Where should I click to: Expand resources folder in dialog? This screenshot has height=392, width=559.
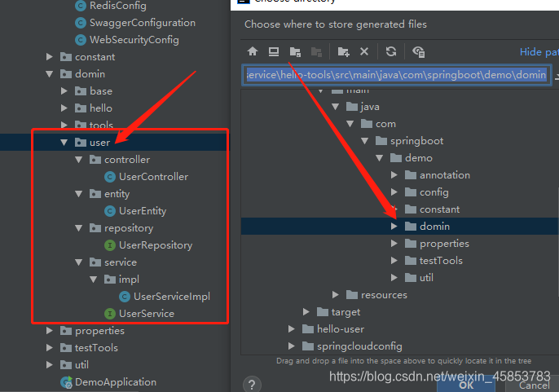[x=336, y=295]
